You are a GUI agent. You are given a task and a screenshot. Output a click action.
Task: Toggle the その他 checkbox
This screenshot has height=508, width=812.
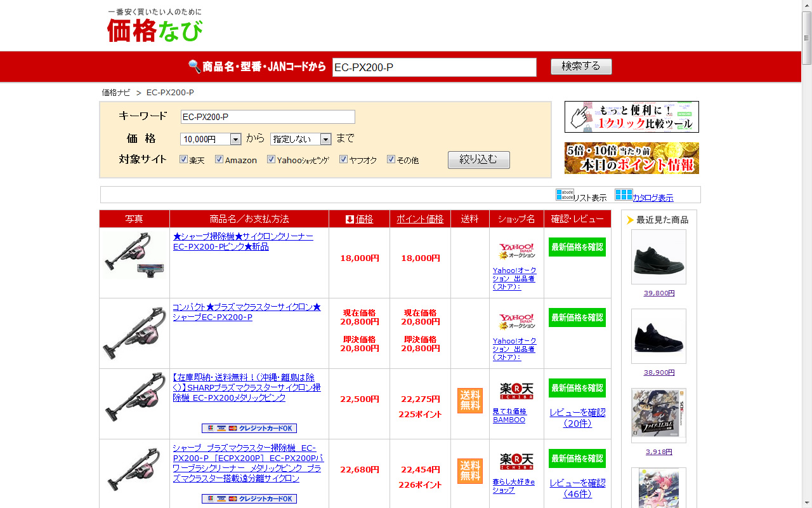click(391, 159)
